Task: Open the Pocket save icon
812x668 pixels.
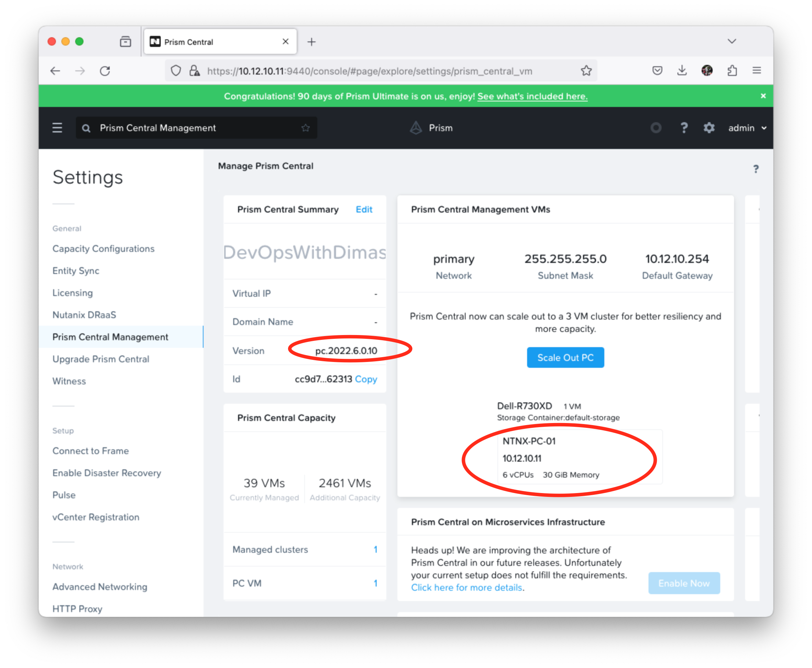Action: coord(657,70)
